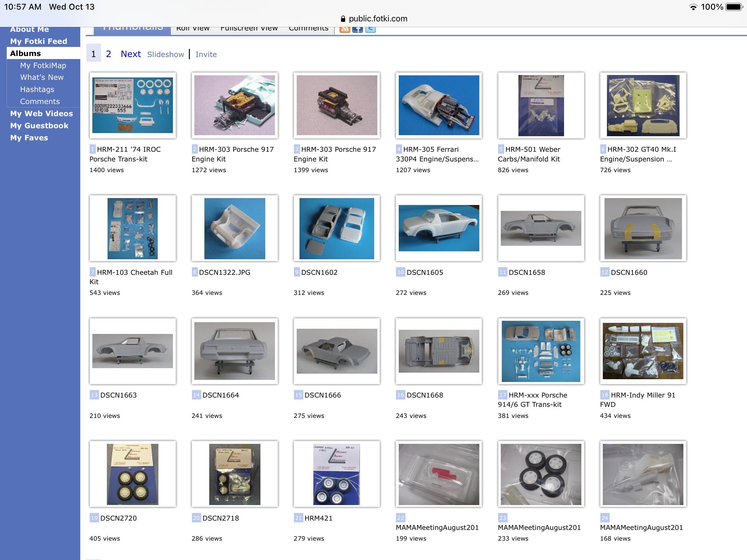Open About Me in sidebar

(x=29, y=30)
